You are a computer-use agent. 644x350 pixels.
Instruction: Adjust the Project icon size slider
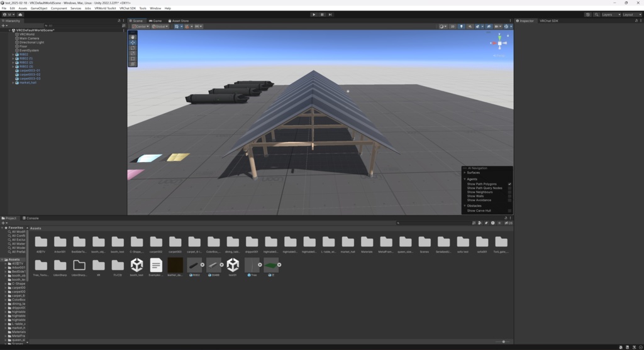[503, 342]
